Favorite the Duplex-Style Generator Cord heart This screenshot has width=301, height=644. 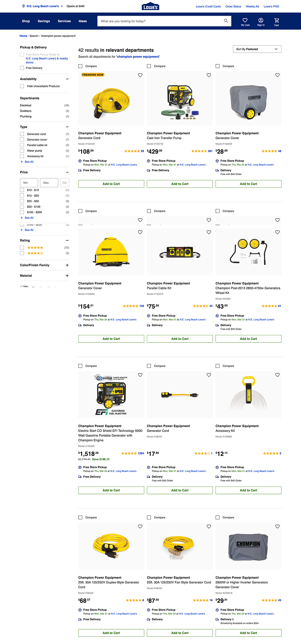pyautogui.click(x=140, y=527)
